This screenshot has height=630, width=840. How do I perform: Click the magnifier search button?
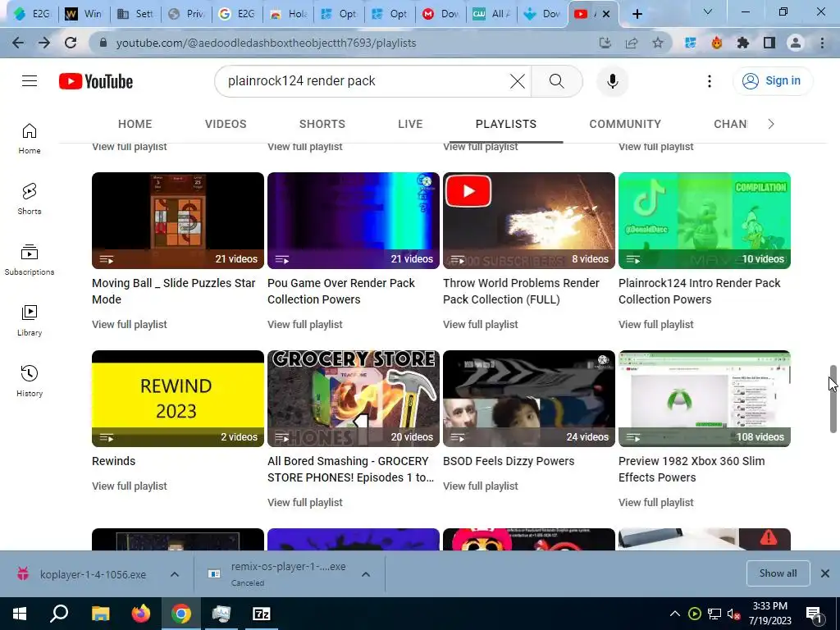tap(557, 81)
